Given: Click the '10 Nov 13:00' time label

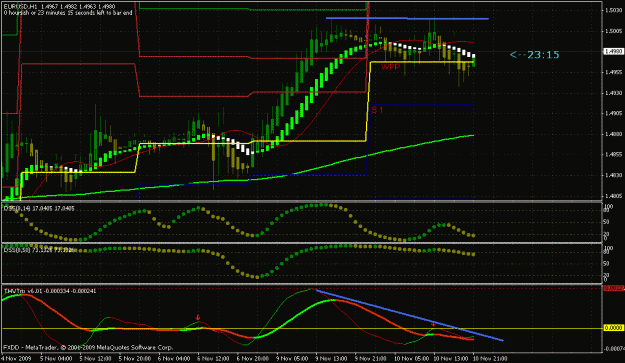Looking at the screenshot, I should tap(451, 358).
